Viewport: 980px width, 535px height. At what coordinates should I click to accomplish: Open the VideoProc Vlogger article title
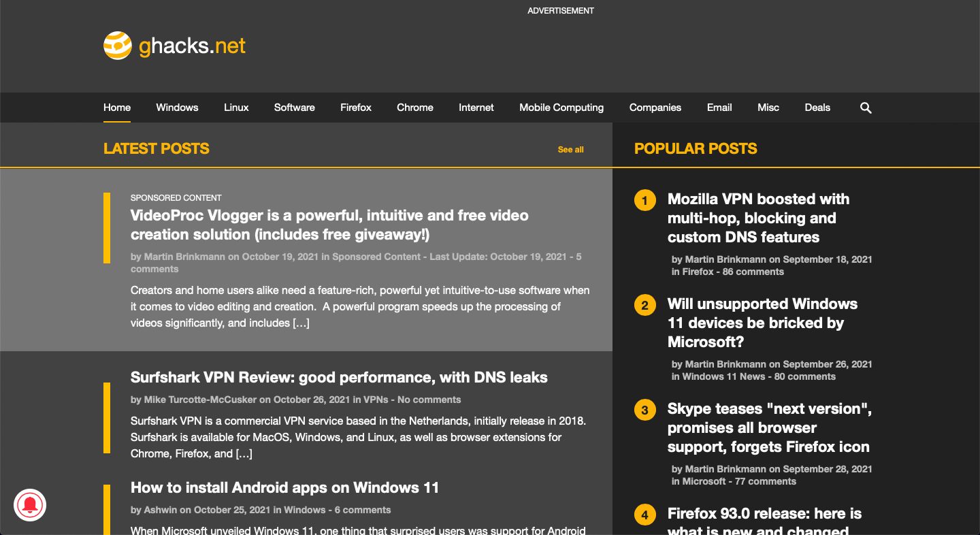[329, 225]
